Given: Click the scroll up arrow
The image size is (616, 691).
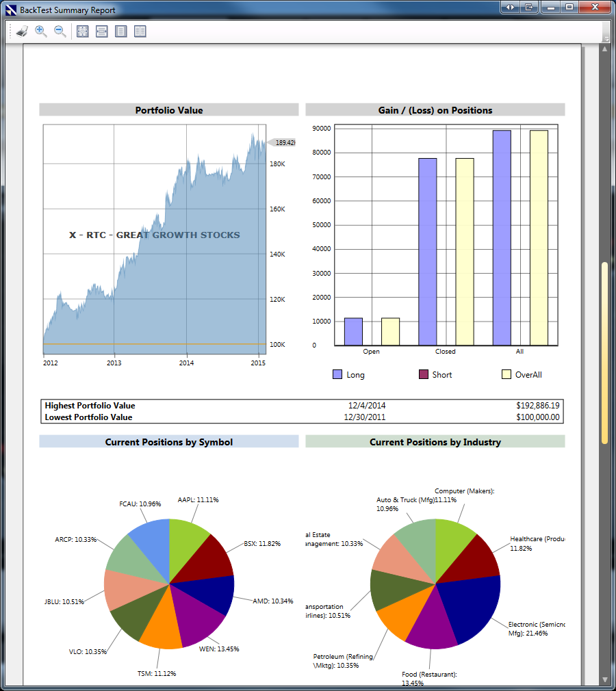Looking at the screenshot, I should click(605, 49).
